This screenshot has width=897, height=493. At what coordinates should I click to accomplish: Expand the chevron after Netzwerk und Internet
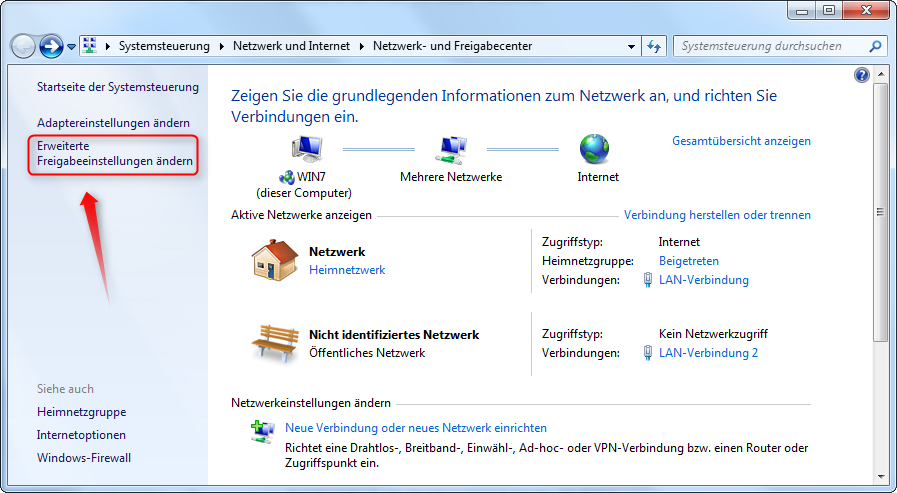pyautogui.click(x=362, y=46)
